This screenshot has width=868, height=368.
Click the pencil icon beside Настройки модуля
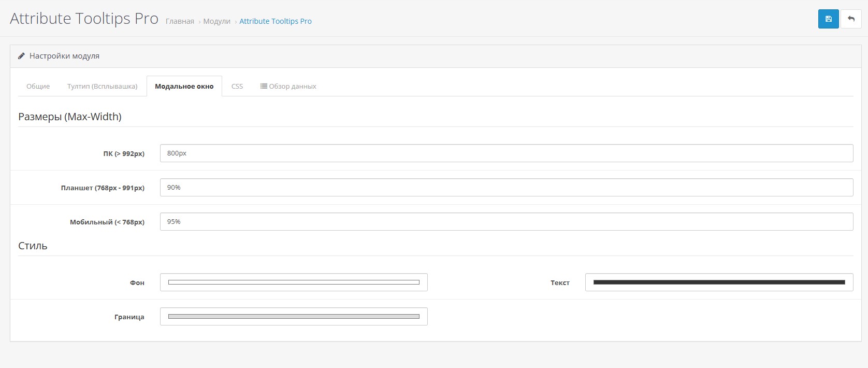pos(21,56)
